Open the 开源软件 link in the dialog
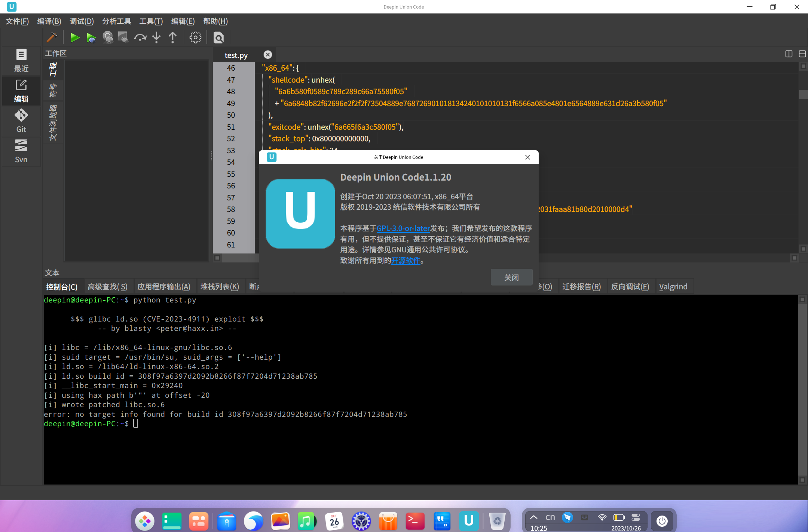The image size is (808, 532). [405, 261]
